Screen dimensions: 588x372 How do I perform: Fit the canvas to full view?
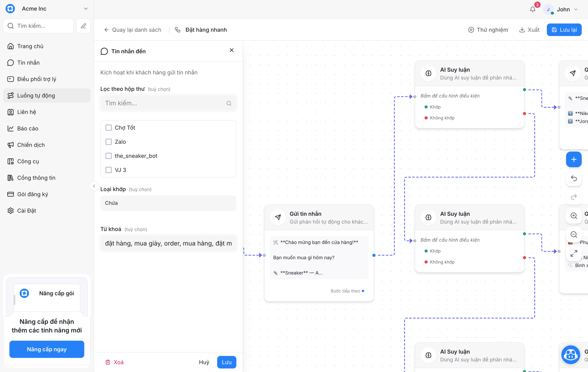[x=573, y=253]
